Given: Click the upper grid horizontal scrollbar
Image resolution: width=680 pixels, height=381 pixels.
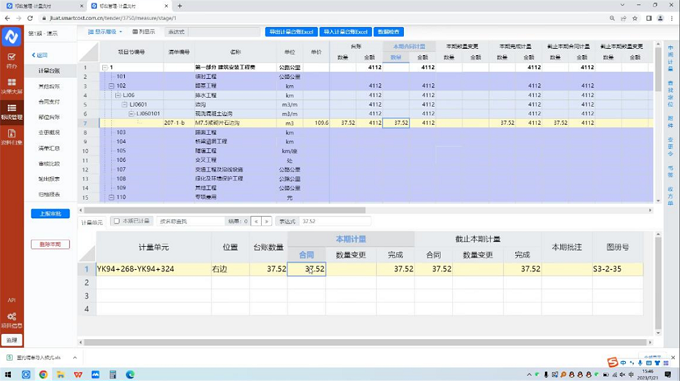Looking at the screenshot, I should click(x=225, y=210).
